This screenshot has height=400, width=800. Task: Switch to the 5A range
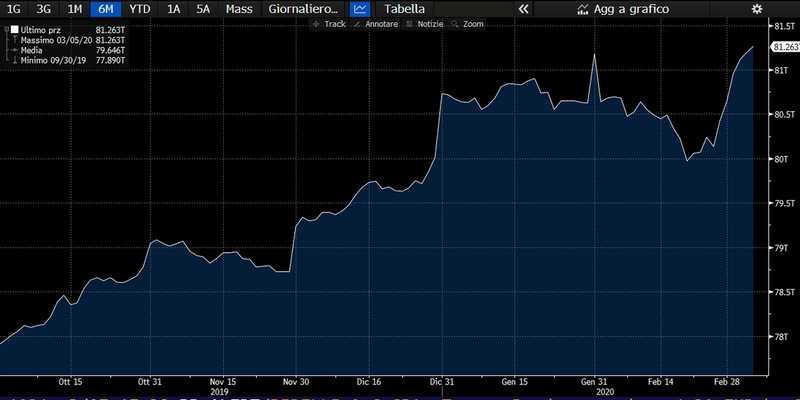[203, 9]
